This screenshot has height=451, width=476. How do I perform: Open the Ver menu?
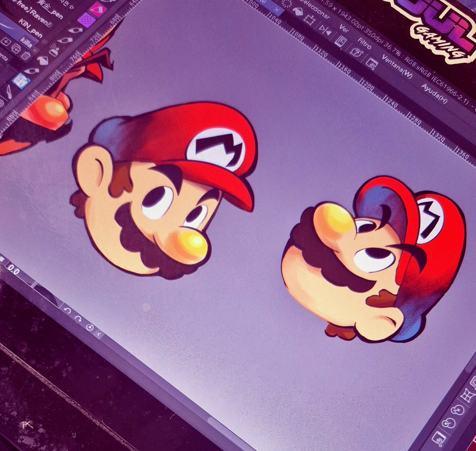click(x=344, y=28)
